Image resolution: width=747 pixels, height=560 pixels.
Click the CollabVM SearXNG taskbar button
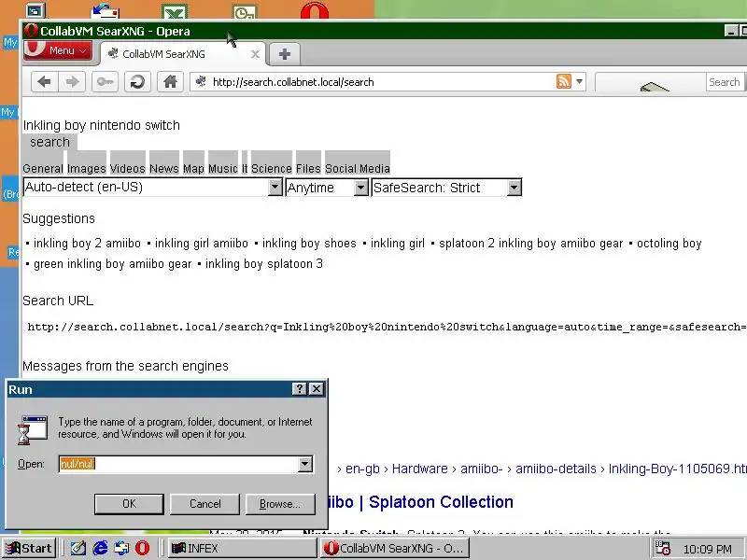pyautogui.click(x=395, y=548)
